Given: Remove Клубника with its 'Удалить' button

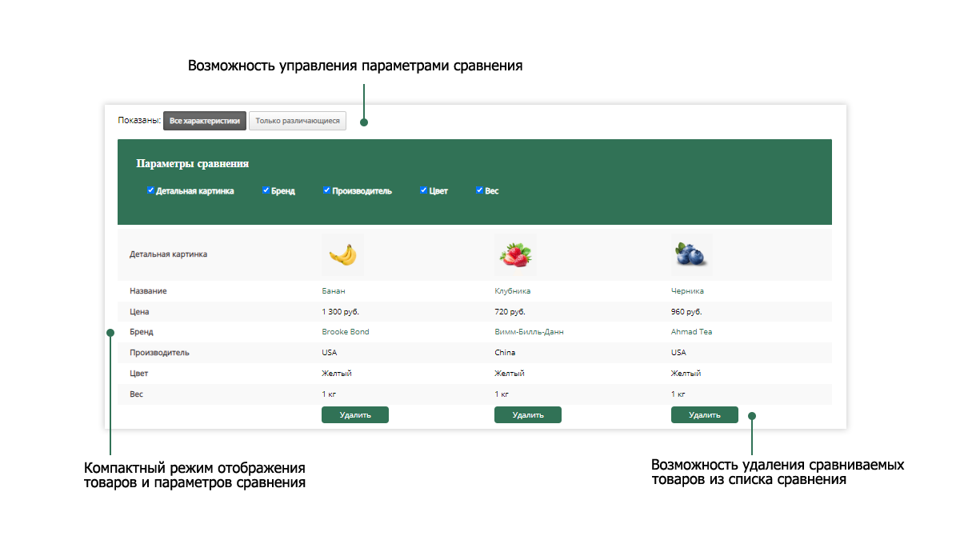Looking at the screenshot, I should [x=528, y=414].
